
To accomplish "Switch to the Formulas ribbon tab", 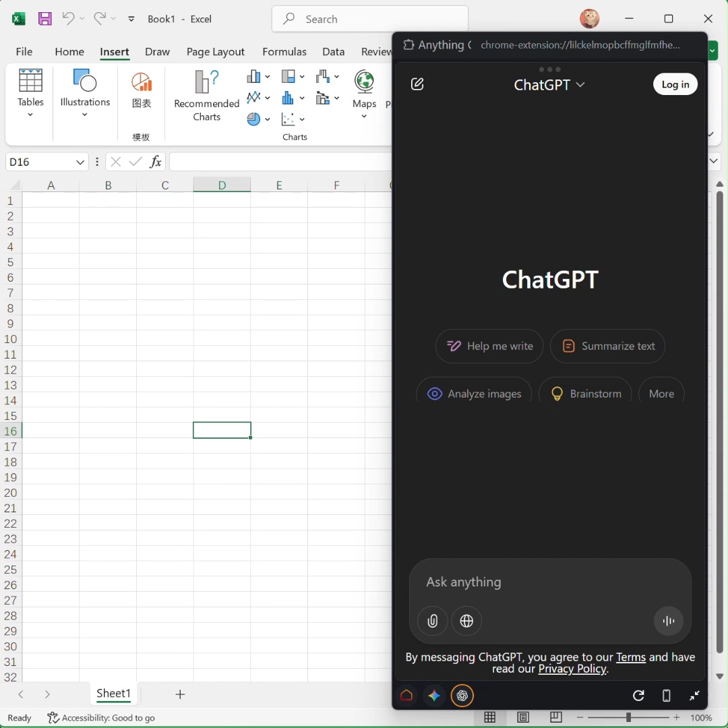I will 284,52.
